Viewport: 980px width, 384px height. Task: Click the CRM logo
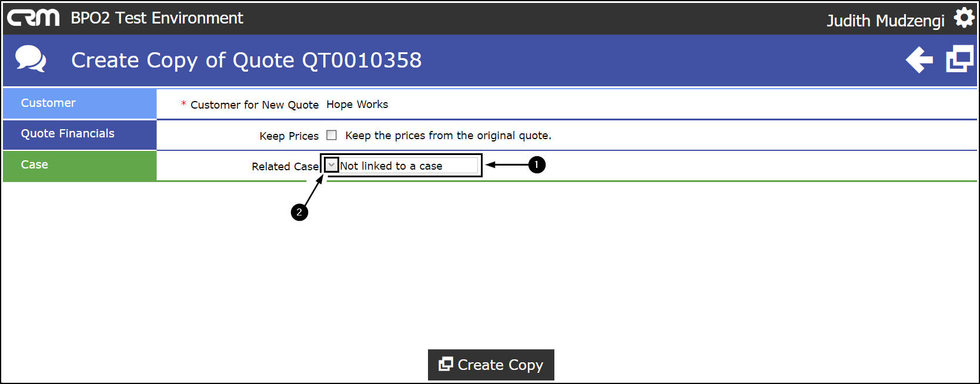(33, 18)
